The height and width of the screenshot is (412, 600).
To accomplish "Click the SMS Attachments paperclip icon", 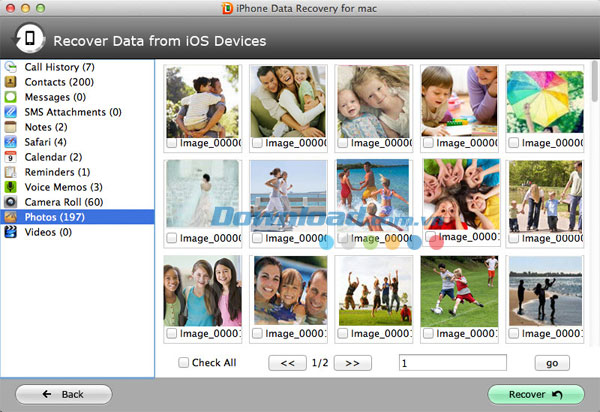I will coord(11,112).
